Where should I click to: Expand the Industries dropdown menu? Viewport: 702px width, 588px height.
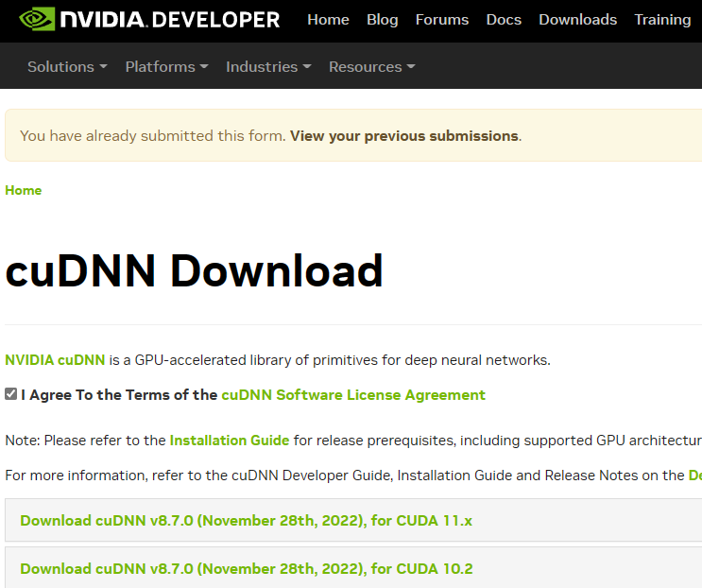[268, 67]
